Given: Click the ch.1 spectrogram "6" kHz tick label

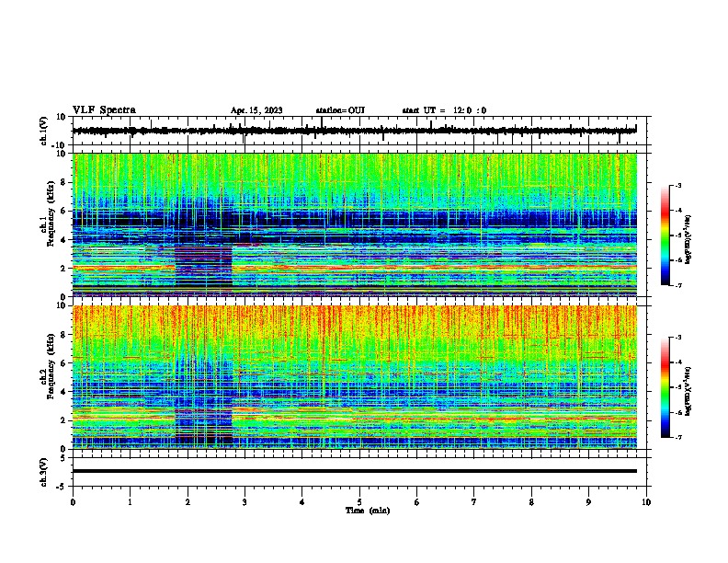Looking at the screenshot, I should click(64, 212).
